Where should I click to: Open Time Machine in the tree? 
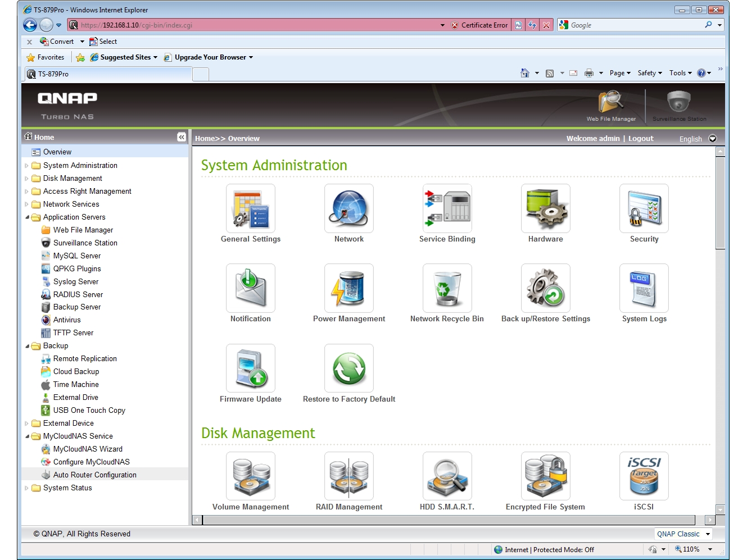[x=76, y=385]
